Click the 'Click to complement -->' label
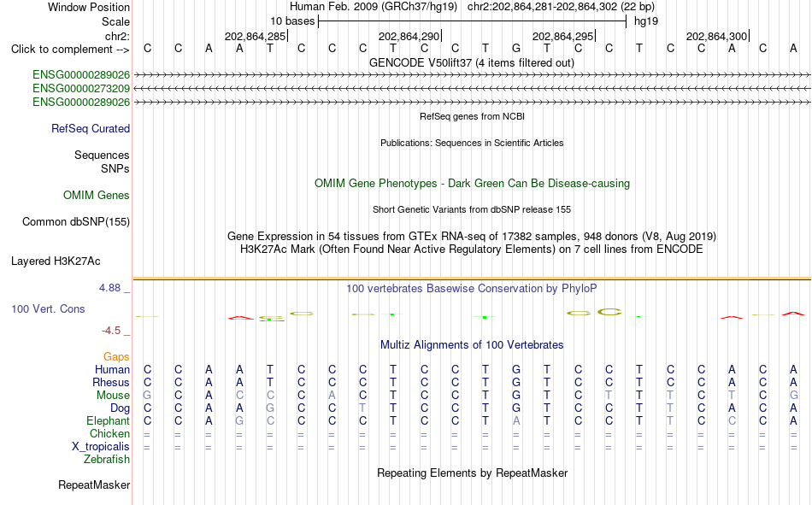Image resolution: width=812 pixels, height=505 pixels. pyautogui.click(x=70, y=50)
